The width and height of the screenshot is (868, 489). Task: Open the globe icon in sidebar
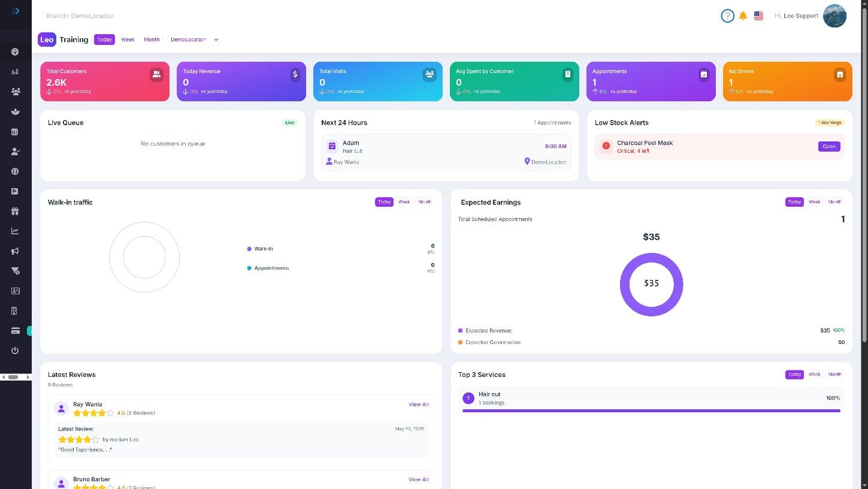(x=15, y=171)
